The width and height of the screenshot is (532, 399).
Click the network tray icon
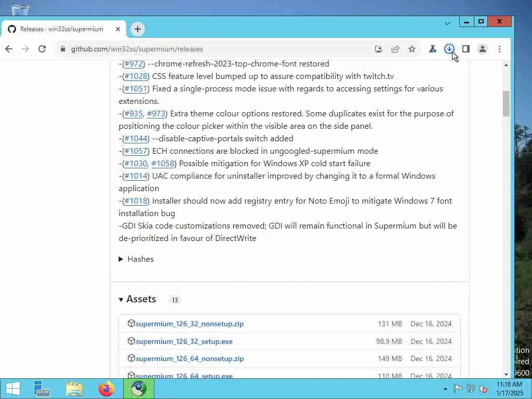[471, 389]
